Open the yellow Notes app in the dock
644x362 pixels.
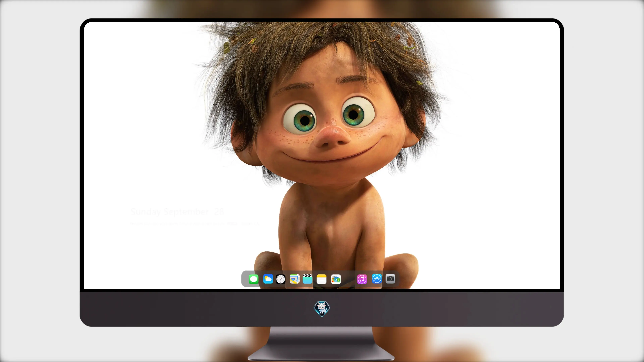tap(321, 279)
